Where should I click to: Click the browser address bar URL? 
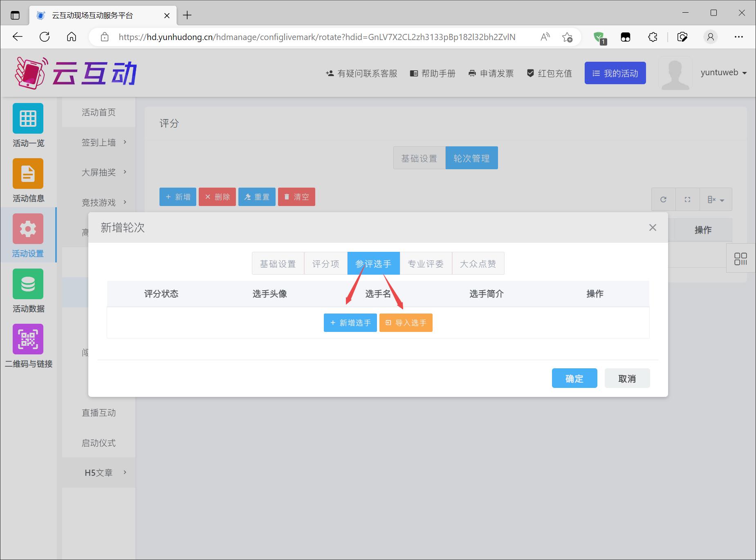[x=317, y=37]
